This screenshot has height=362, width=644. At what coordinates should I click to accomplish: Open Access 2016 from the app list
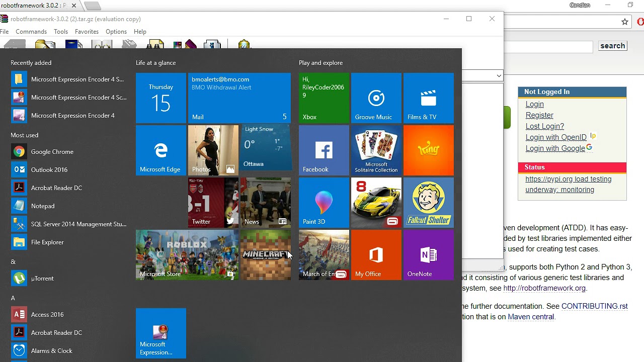(x=69, y=315)
